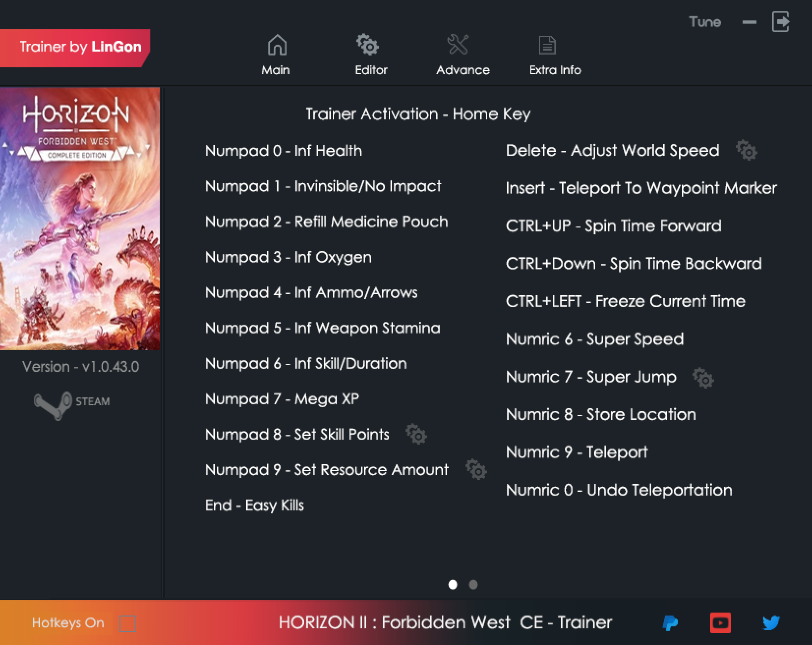Click the Trainer by LinGon banner
Image resolution: width=812 pixels, height=645 pixels.
click(75, 47)
